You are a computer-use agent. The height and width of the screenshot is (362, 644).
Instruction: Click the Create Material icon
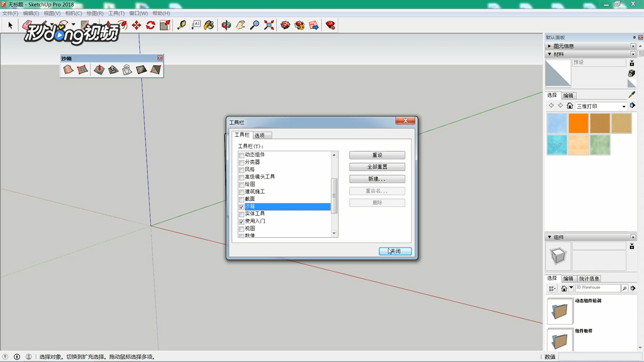(632, 73)
